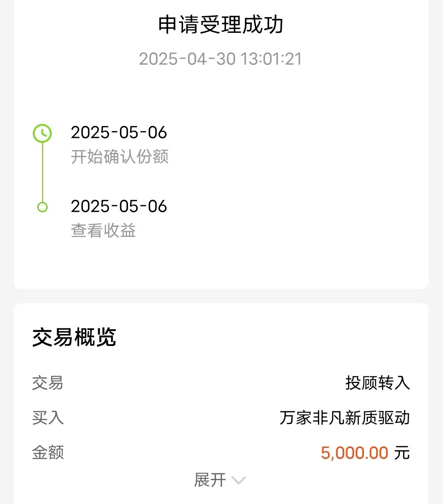Click the timestamp 2025-04-30 13:01:21

[x=221, y=59]
